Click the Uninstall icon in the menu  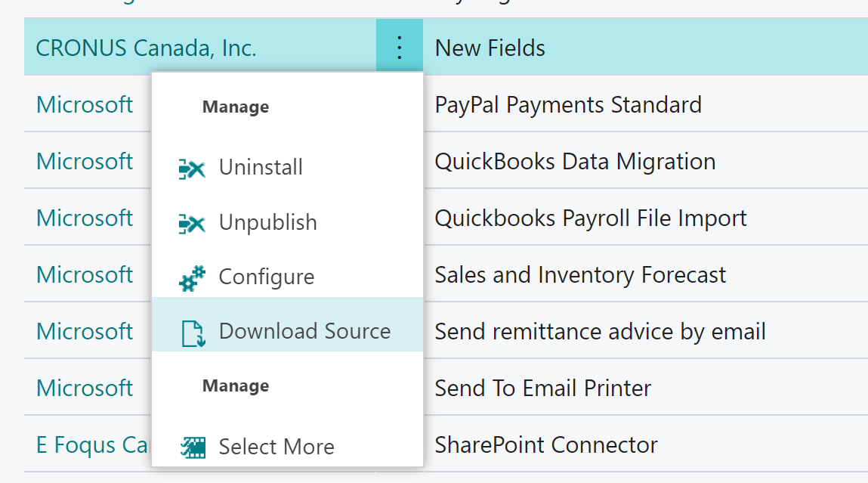coord(192,169)
